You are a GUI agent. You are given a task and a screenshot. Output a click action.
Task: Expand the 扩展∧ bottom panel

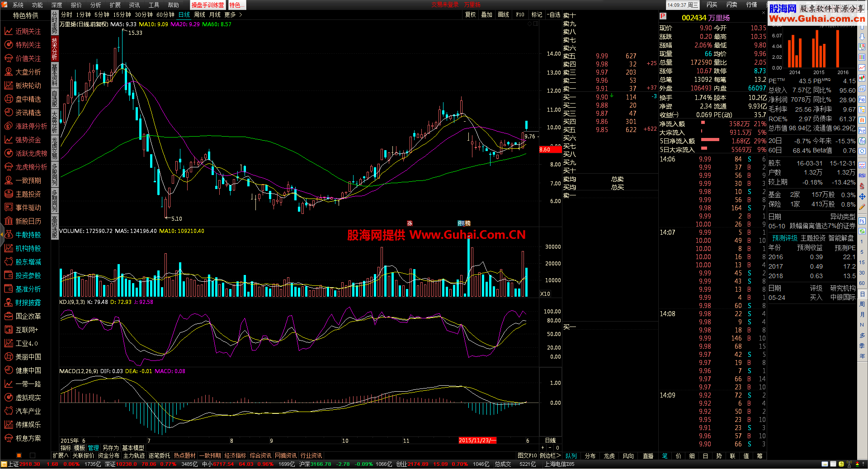(x=61, y=455)
